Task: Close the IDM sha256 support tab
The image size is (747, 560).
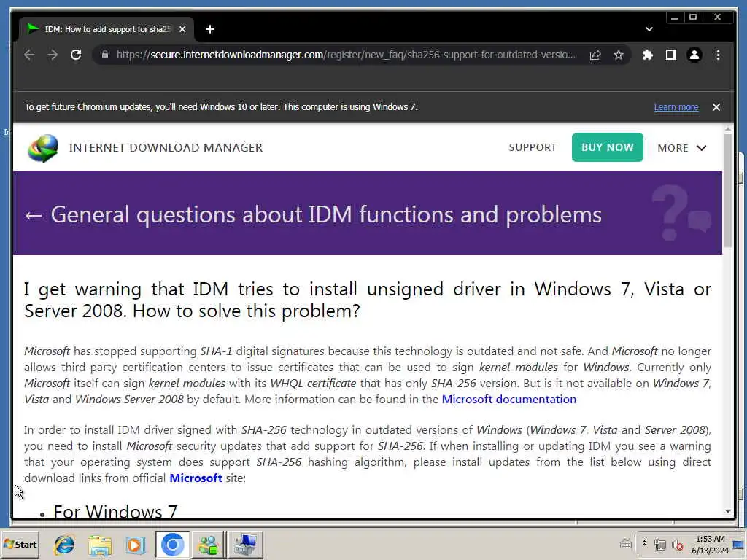Action: tap(182, 29)
